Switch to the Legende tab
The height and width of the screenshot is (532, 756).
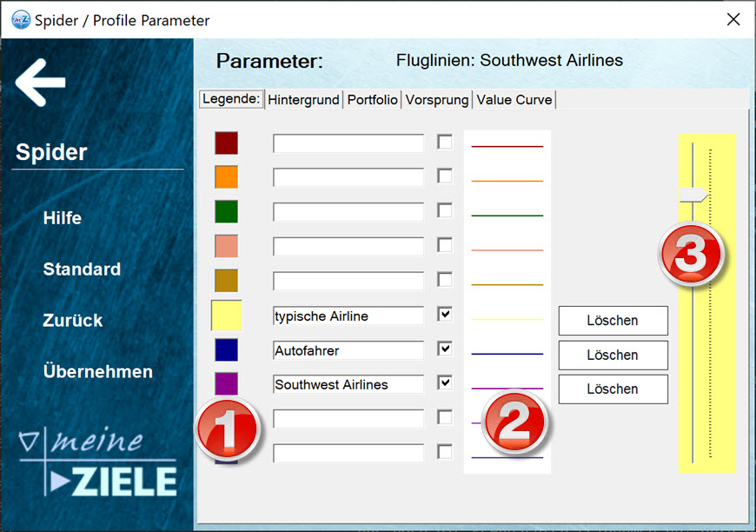pos(230,99)
